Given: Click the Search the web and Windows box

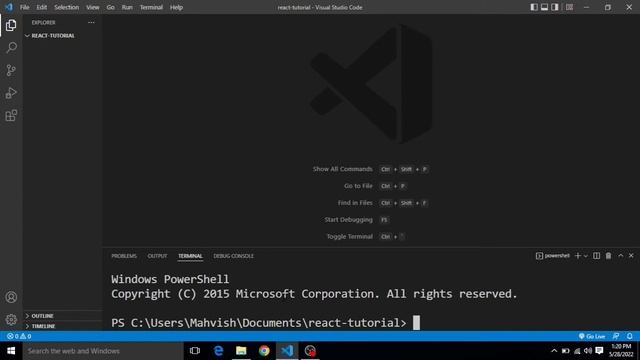Looking at the screenshot, I should pyautogui.click(x=103, y=351).
